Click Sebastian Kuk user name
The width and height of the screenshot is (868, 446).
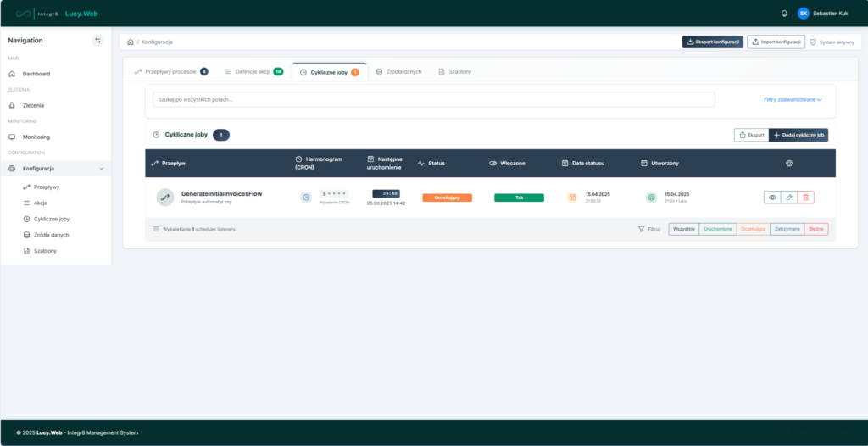[831, 14]
